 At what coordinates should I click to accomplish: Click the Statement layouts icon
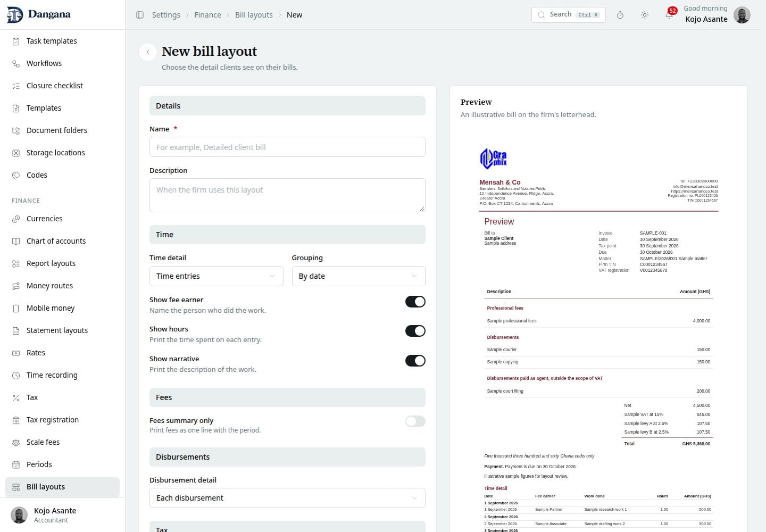[x=16, y=330]
